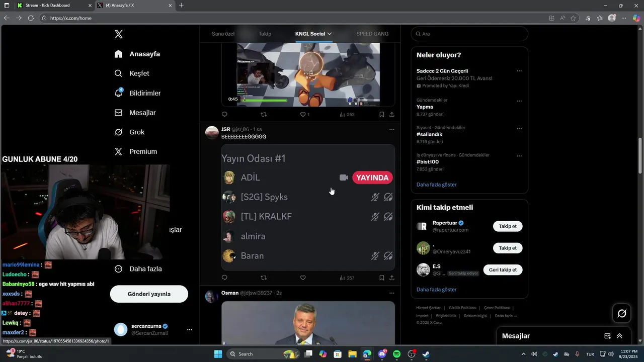Like the chess video post with 1 like

[305, 115]
